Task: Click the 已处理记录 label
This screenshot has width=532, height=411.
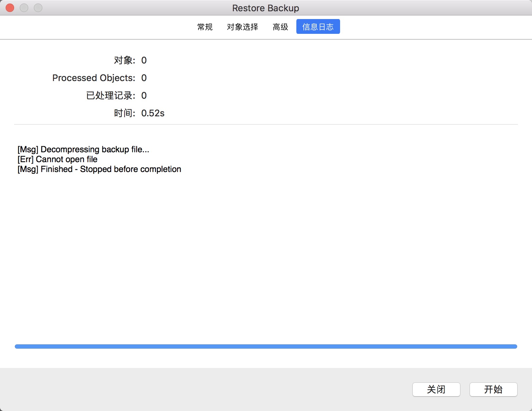Action: 111,96
